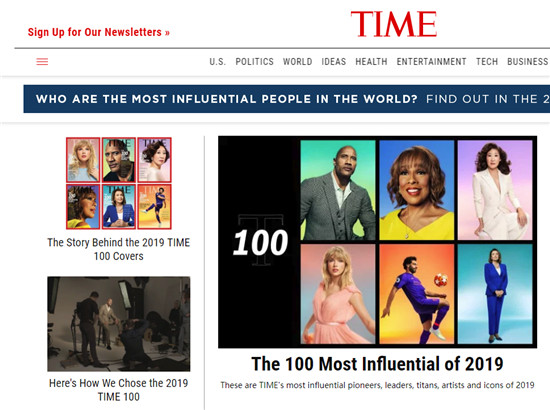Open the large TIME 100 hero image

(377, 242)
